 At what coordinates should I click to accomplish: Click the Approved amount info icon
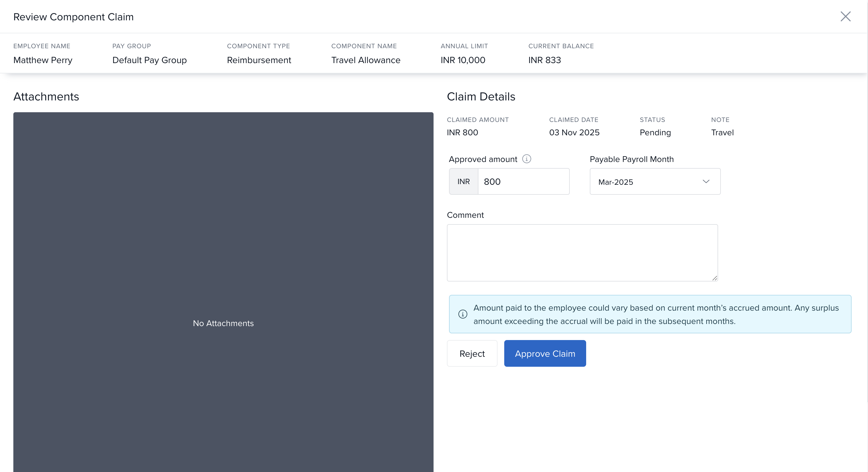pos(526,159)
